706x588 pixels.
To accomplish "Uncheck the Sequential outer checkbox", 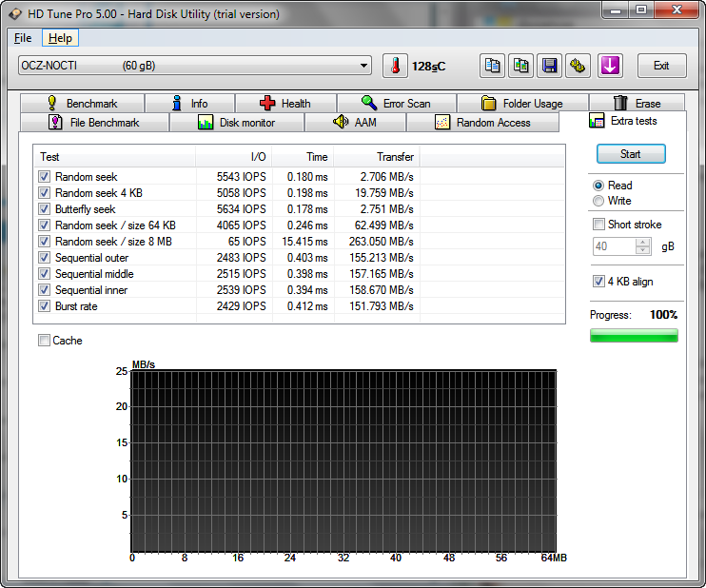I will (x=44, y=258).
